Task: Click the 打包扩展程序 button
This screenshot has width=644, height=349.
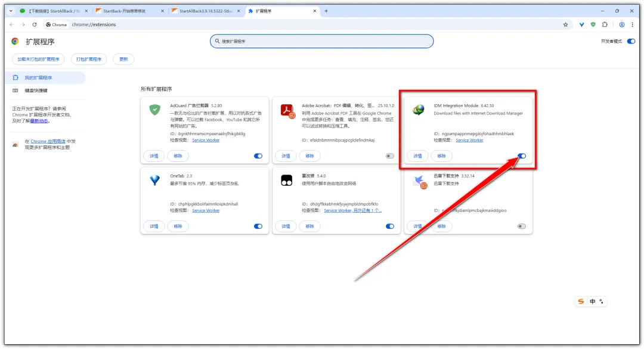Action: 89,59
